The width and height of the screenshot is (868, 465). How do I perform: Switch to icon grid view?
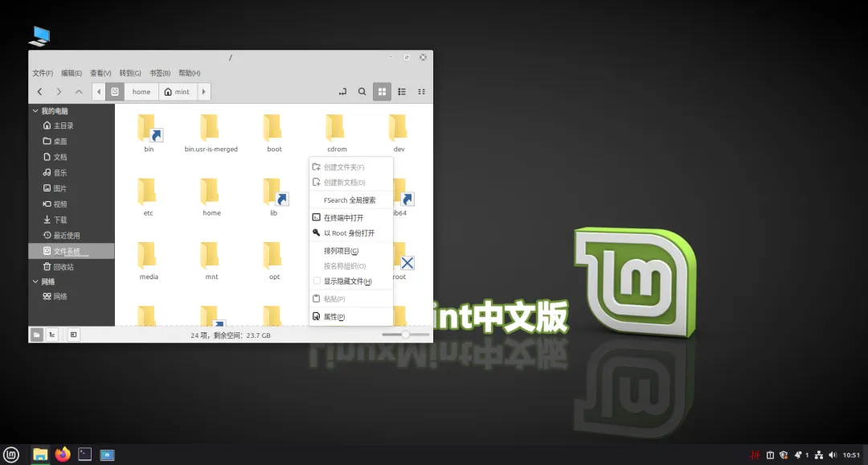[382, 92]
